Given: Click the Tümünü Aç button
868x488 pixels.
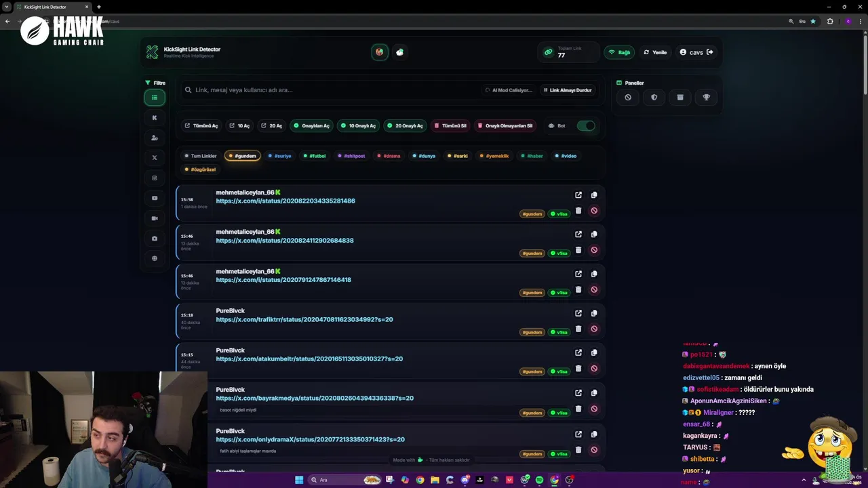Looking at the screenshot, I should coord(201,125).
